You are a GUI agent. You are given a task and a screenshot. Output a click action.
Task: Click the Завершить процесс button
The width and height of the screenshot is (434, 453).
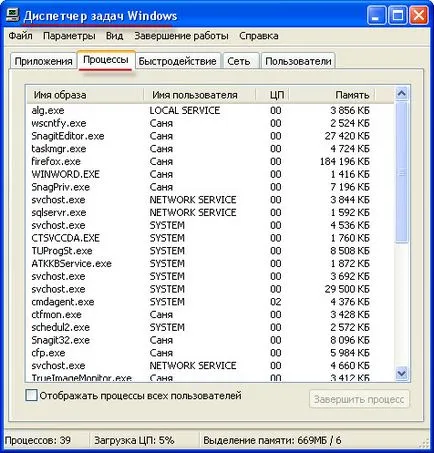tap(359, 399)
